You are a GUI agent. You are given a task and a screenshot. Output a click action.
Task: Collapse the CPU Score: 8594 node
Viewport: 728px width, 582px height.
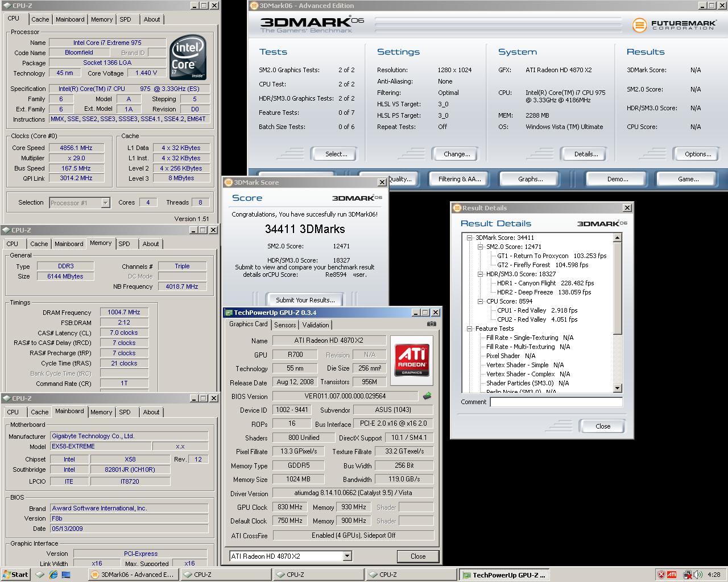click(x=481, y=301)
